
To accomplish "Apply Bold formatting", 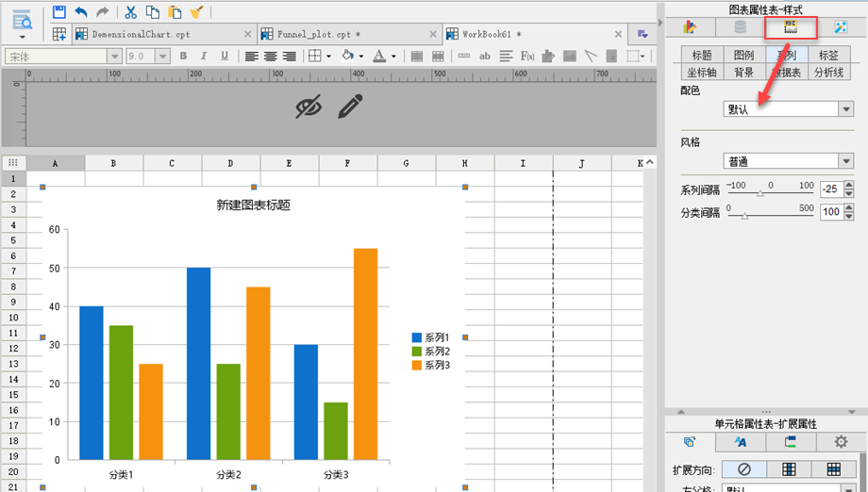I will click(x=183, y=56).
